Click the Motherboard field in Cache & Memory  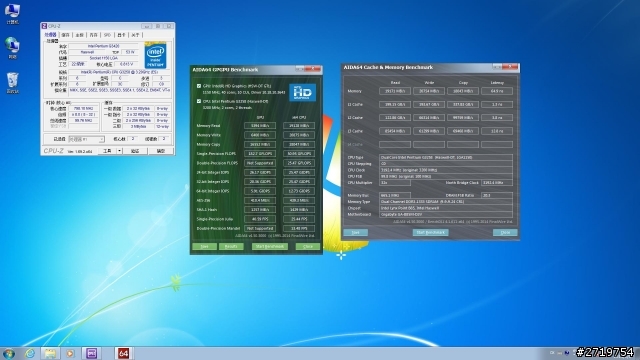coord(446,214)
